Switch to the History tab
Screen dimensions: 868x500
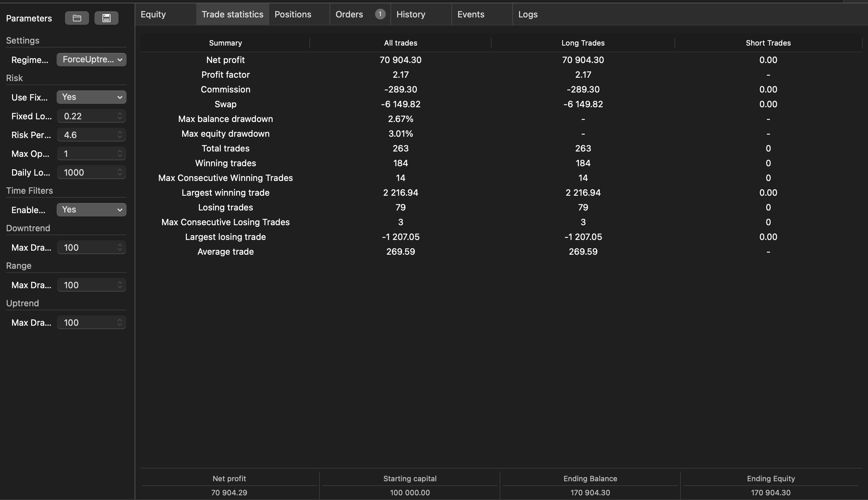coord(410,14)
